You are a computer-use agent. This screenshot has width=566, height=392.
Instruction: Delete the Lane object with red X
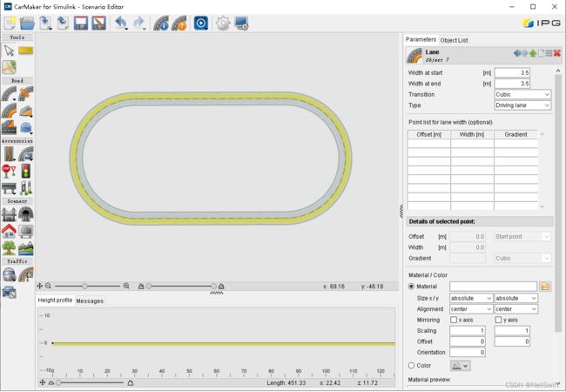coord(557,53)
